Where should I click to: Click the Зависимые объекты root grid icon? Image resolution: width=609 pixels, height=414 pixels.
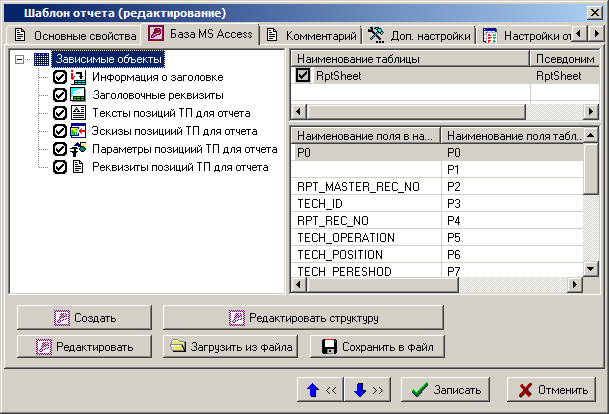pos(41,59)
